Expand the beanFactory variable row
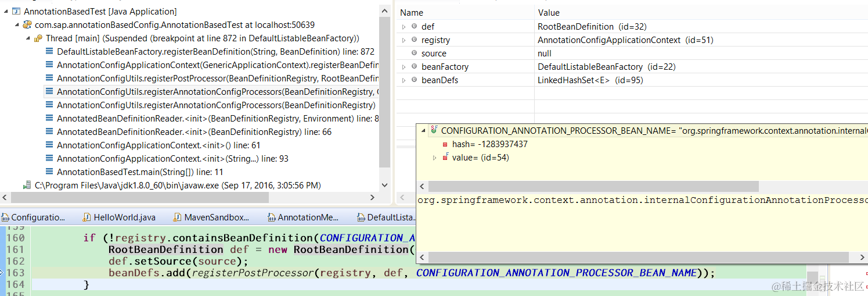The width and height of the screenshot is (868, 296). click(x=404, y=67)
